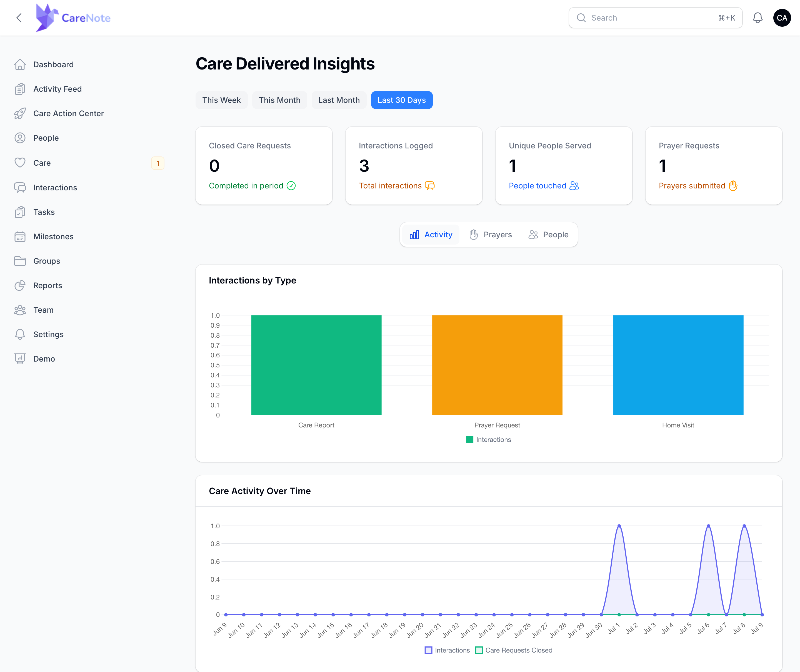
Task: Open notifications bell icon
Action: [757, 18]
